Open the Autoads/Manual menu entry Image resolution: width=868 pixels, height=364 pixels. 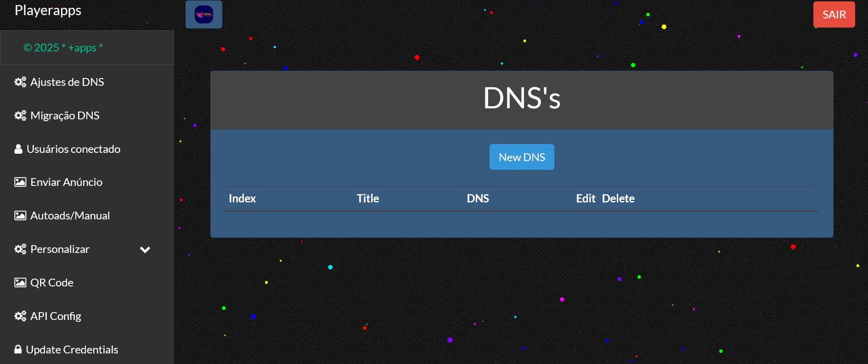(x=70, y=216)
